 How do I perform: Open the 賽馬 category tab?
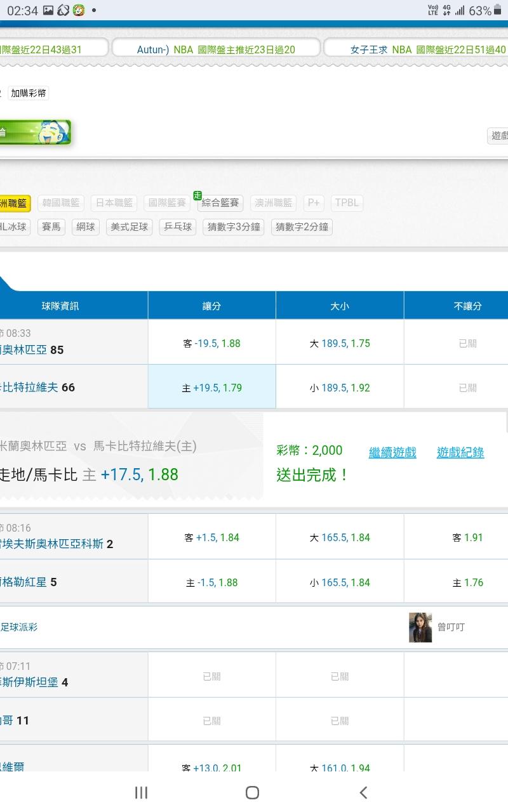point(51,227)
